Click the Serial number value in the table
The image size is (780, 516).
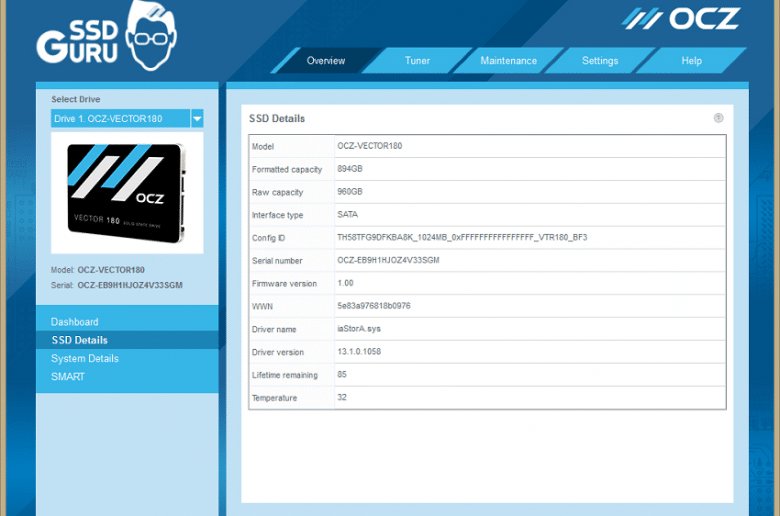(388, 260)
